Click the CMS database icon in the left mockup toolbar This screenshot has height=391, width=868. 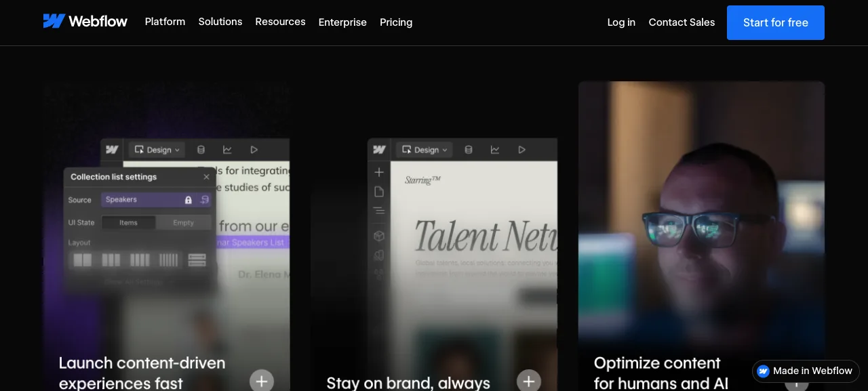point(201,150)
